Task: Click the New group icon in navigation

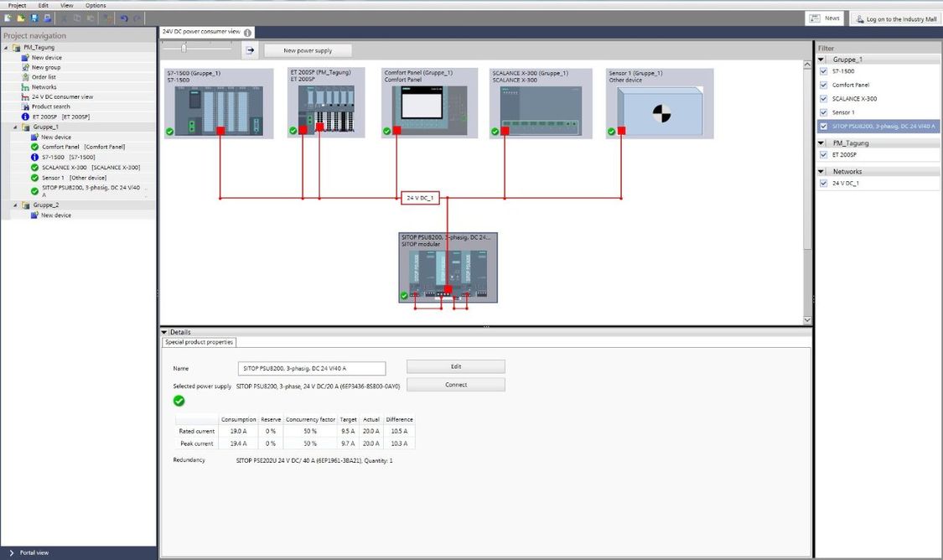Action: click(x=25, y=67)
